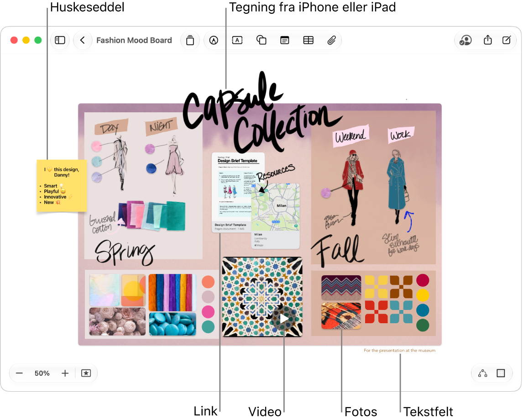Viewport: 523px width, 420px height.
Task: Open the collaboration options
Action: point(465,40)
